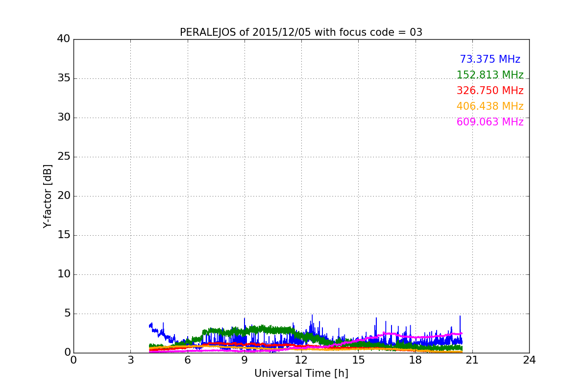Click x-axis tick value 21
Screen dimensions: 588x392
click(472, 360)
